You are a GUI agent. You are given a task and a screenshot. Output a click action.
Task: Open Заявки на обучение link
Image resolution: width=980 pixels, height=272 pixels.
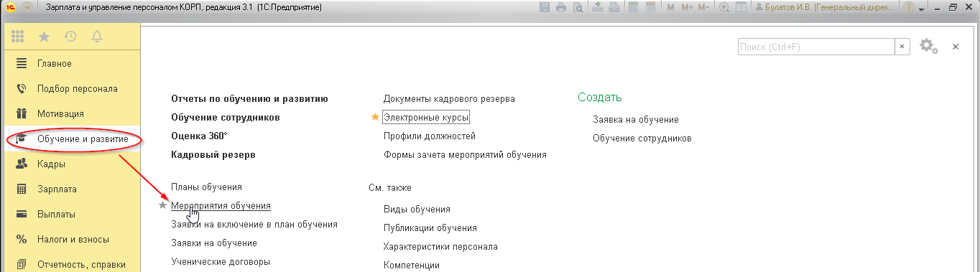(x=214, y=243)
